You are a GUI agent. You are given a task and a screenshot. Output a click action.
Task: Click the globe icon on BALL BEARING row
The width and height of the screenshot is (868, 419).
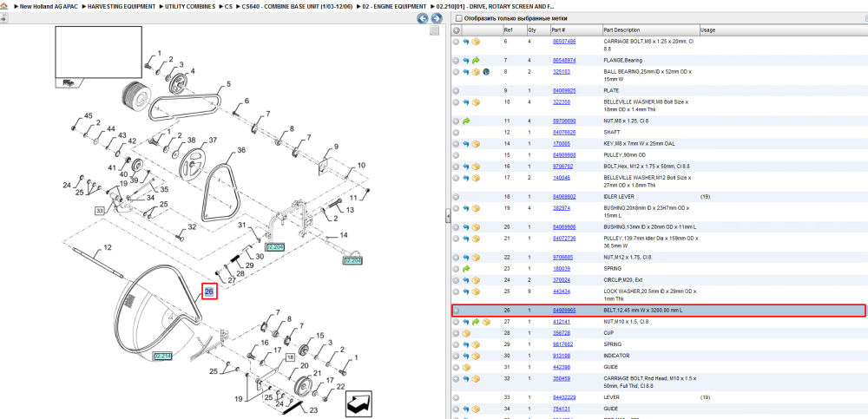pyautogui.click(x=485, y=72)
